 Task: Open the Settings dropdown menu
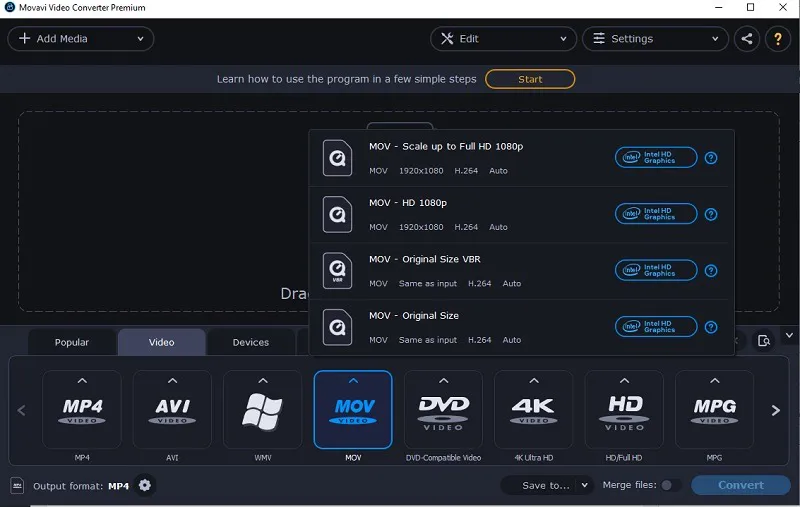point(655,39)
